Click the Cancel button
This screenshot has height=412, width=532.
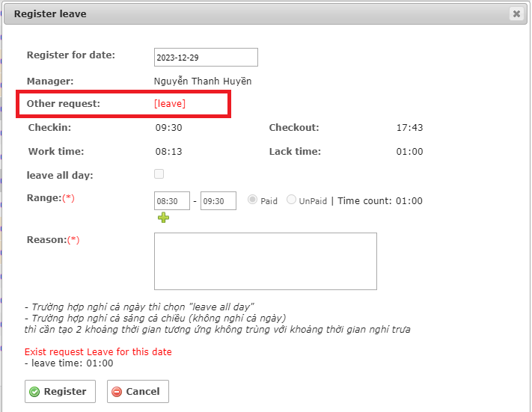[x=138, y=391]
